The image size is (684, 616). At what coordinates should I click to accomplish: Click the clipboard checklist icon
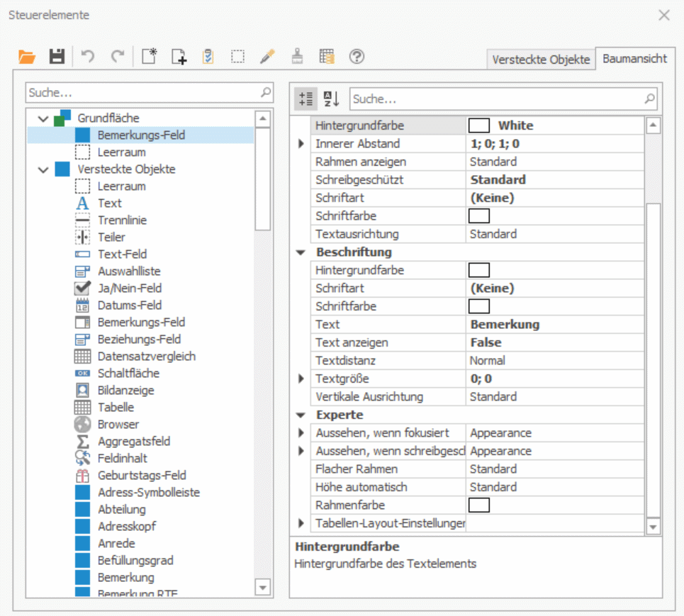[x=208, y=57]
